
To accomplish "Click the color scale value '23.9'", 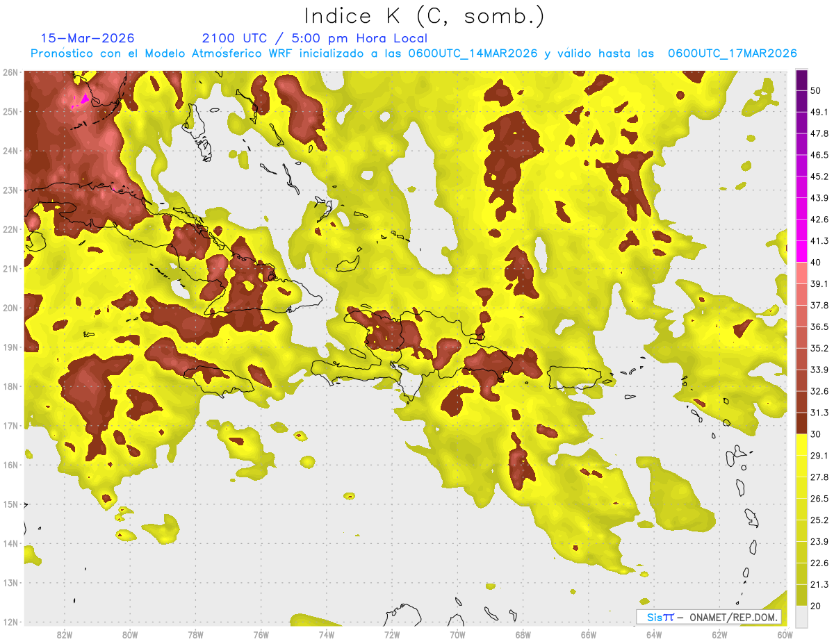I will click(819, 541).
